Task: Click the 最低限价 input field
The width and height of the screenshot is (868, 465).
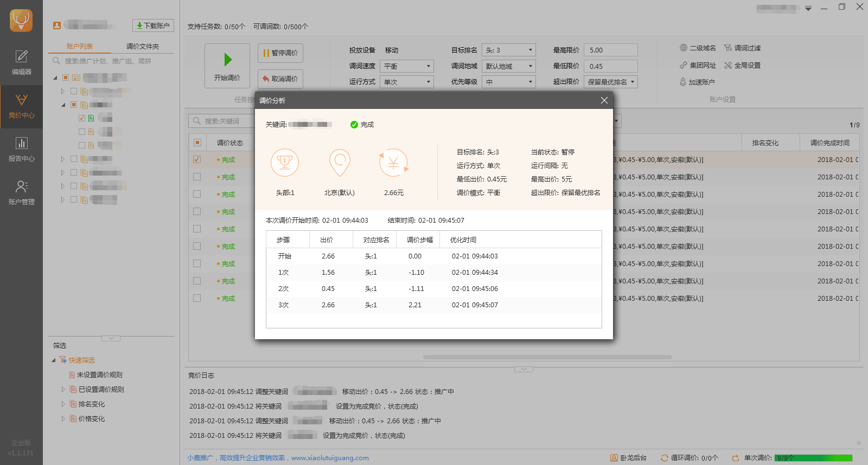Action: coord(611,66)
